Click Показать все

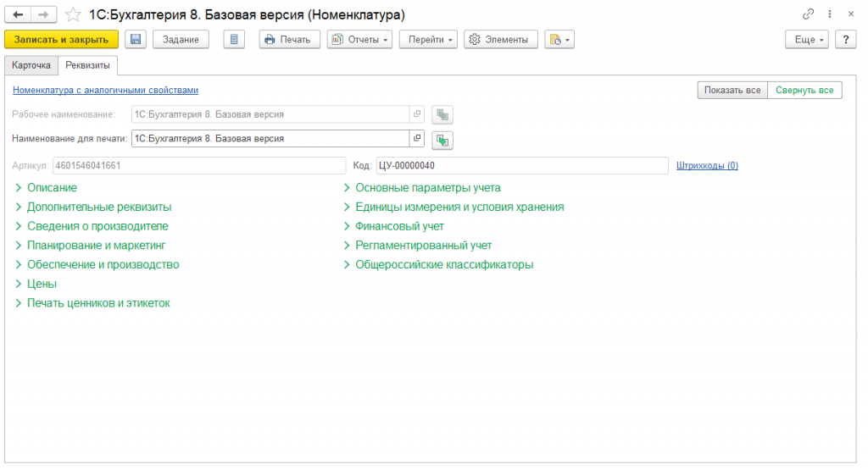732,90
